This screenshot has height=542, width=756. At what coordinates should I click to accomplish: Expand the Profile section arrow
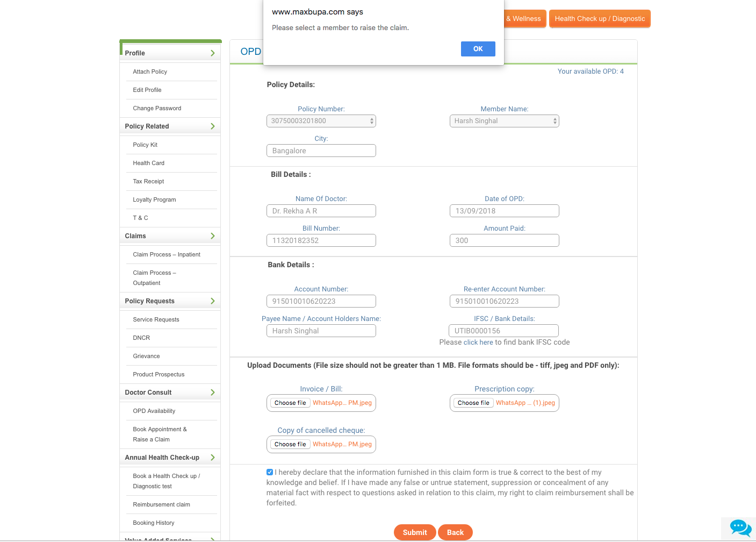tap(213, 53)
